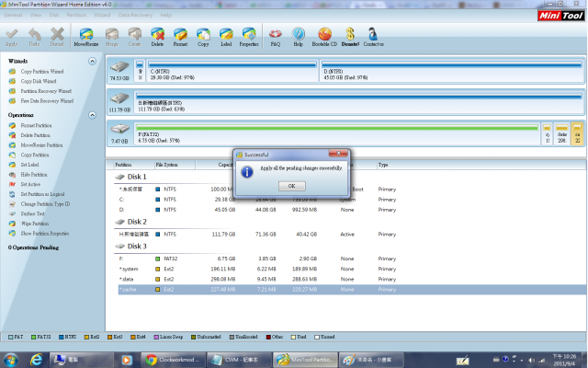Click the Format toolbar icon
Viewport: 588px width, 368px height.
[x=180, y=37]
